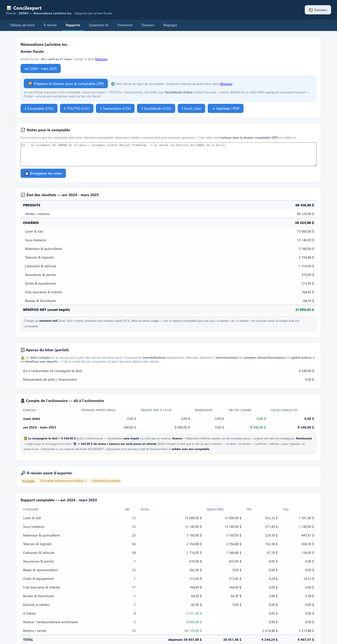Prepare the accountant ZIP dossier
The image size is (337, 644).
click(66, 84)
